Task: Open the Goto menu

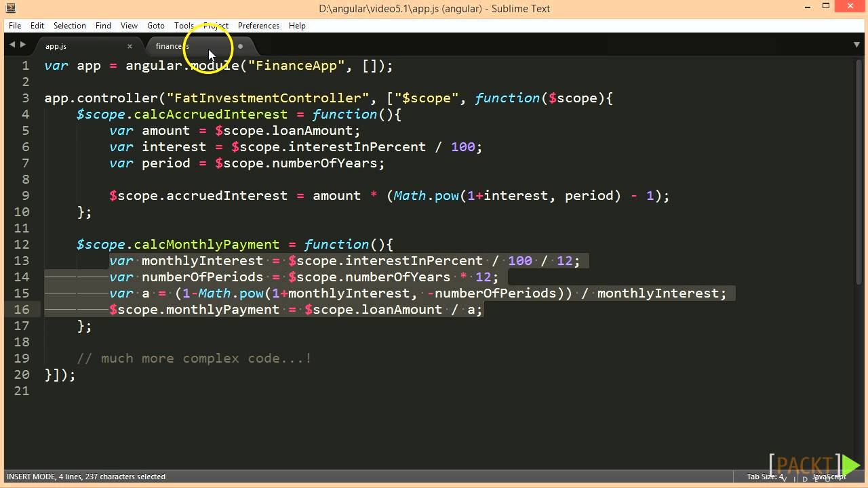Action: pyautogui.click(x=156, y=26)
